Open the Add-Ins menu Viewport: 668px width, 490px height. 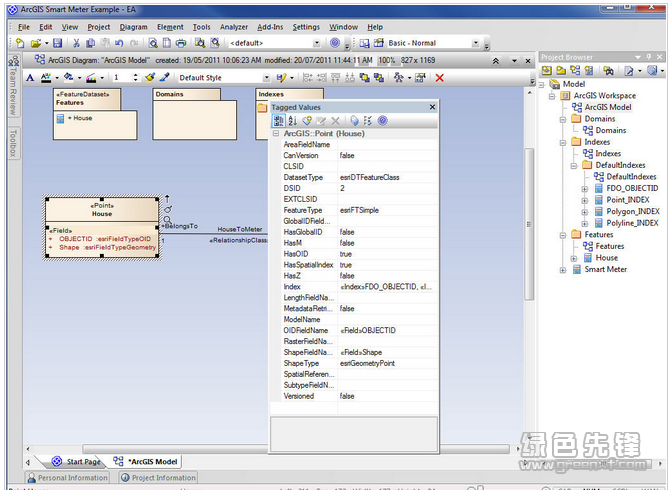click(270, 27)
